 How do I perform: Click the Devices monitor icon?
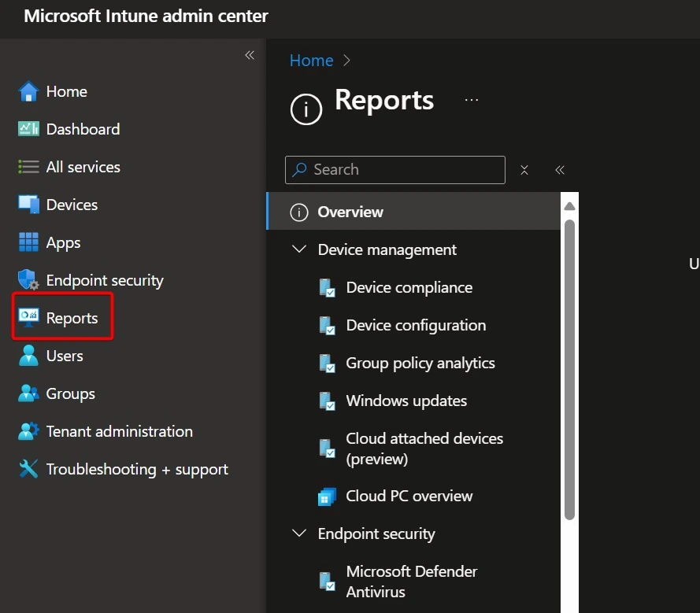coord(28,205)
